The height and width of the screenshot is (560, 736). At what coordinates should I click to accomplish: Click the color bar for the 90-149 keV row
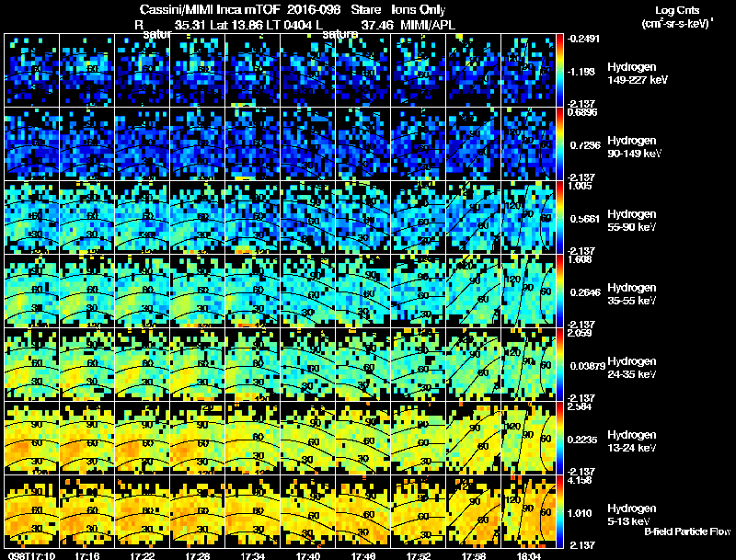[x=559, y=144]
